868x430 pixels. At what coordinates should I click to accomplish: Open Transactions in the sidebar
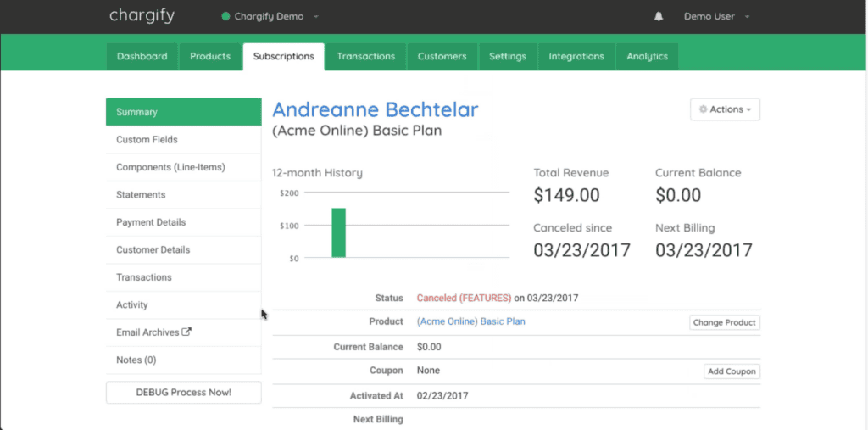184,277
